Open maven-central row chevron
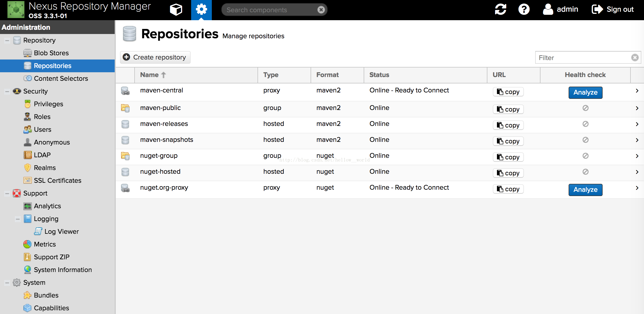The width and height of the screenshot is (644, 314). [637, 91]
